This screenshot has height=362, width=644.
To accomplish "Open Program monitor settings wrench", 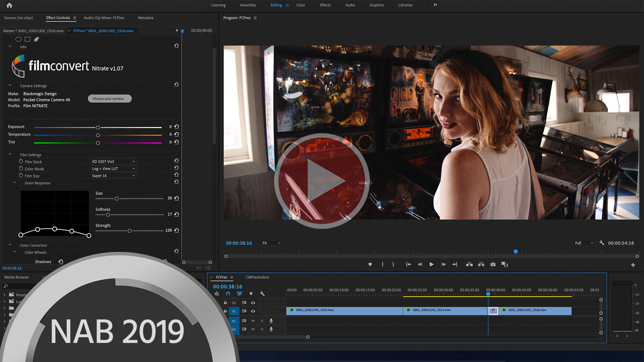I will [x=602, y=243].
